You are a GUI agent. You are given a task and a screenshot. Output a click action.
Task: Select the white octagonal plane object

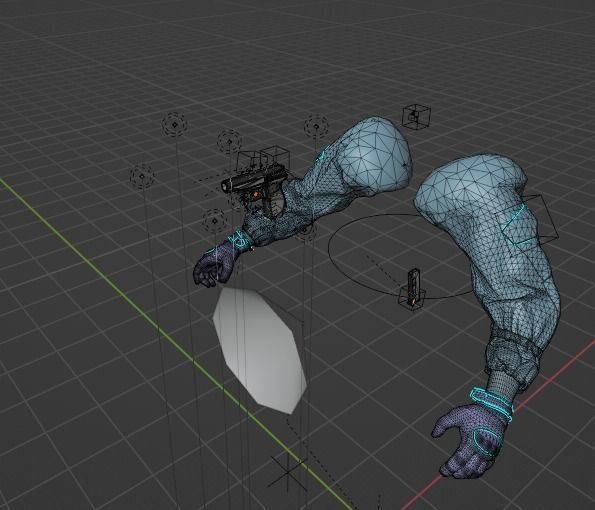(x=260, y=350)
